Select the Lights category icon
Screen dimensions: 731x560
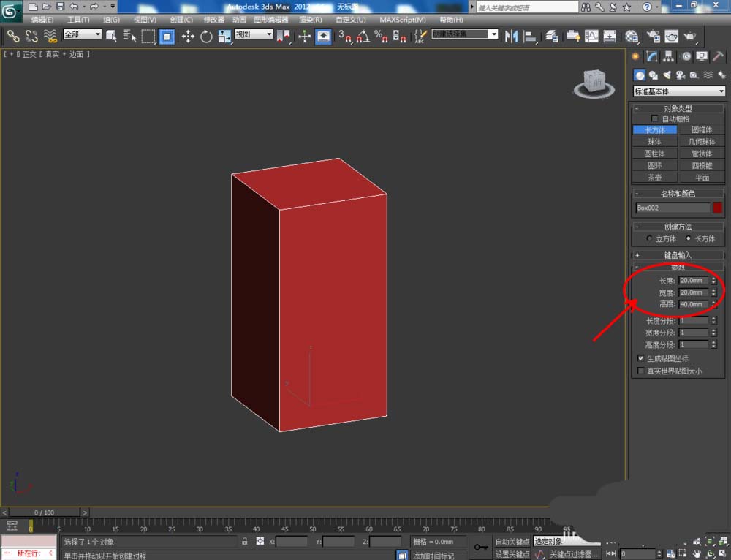(x=666, y=75)
